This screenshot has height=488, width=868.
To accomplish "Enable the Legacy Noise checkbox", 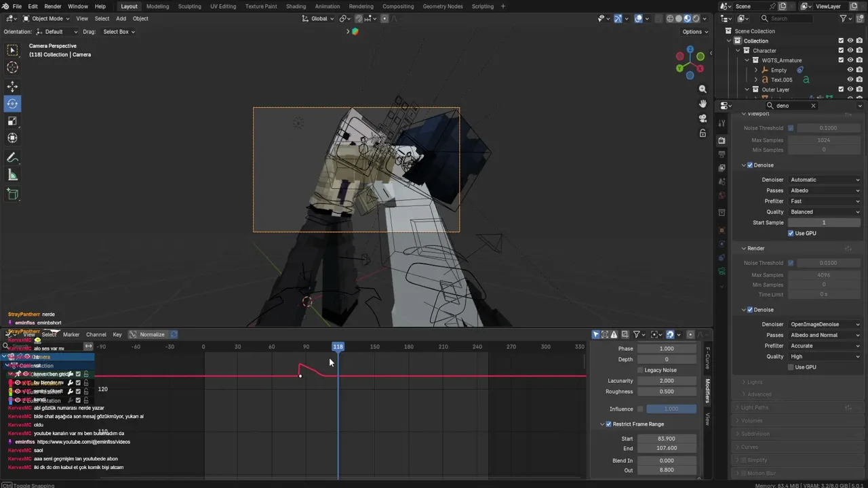I will click(640, 370).
